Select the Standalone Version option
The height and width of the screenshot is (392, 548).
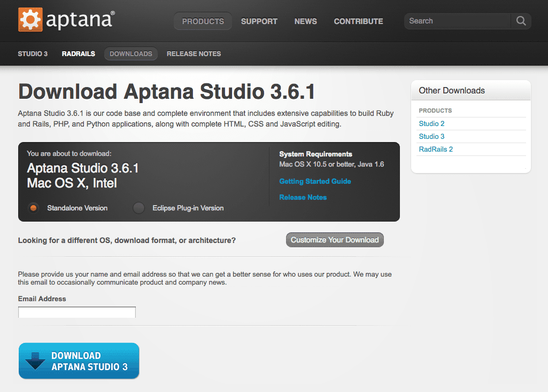[33, 208]
